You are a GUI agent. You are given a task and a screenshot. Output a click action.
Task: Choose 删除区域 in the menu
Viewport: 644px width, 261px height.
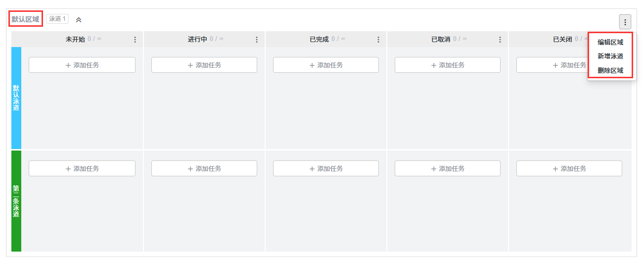point(610,71)
